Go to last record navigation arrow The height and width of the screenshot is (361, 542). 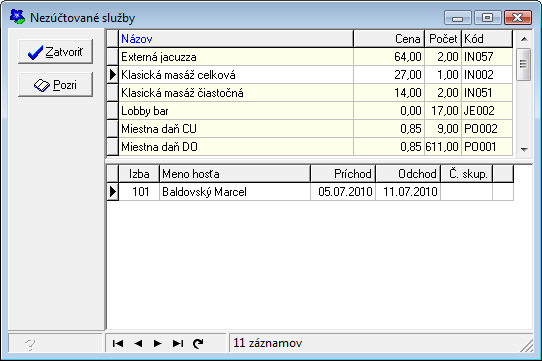[x=178, y=343]
